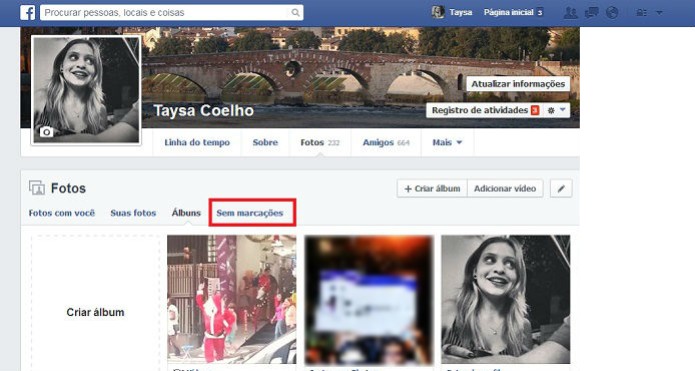Click the Fotos section heading
The image size is (695, 371).
[68, 188]
